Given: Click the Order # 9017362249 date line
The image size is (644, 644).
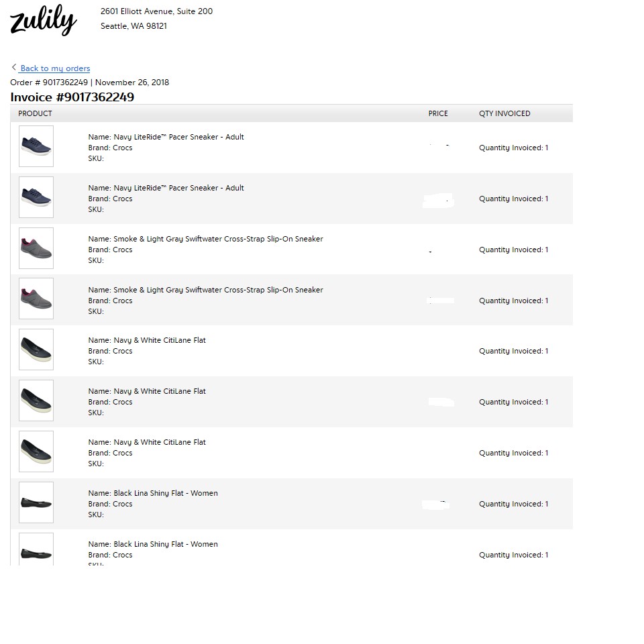Looking at the screenshot, I should 89,83.
